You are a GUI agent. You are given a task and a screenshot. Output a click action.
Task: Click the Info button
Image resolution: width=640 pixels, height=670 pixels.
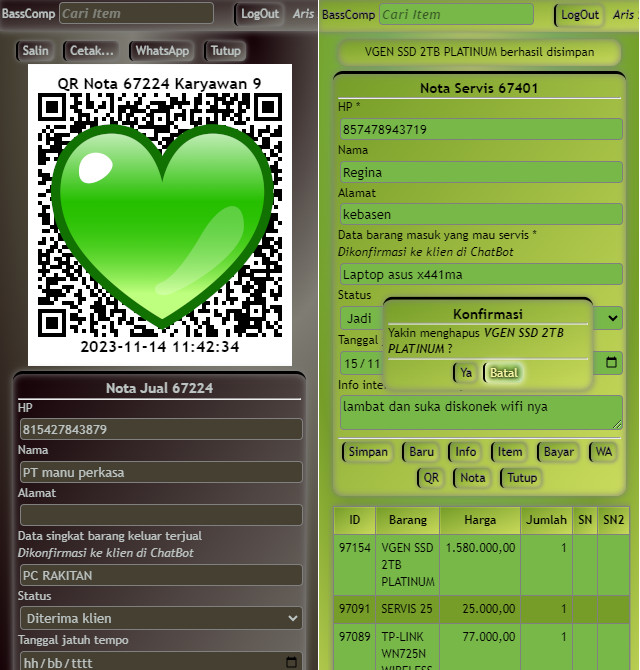coord(465,452)
